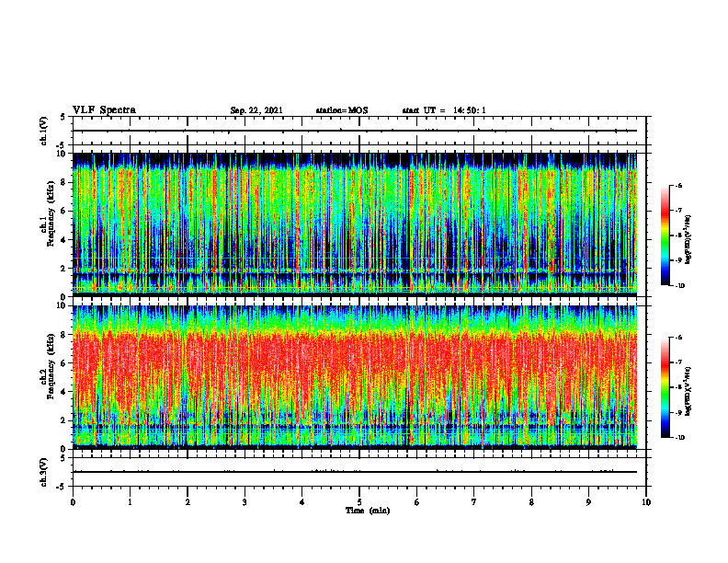Click the "station=MOS" header label
This screenshot has width=728, height=563.
[342, 110]
